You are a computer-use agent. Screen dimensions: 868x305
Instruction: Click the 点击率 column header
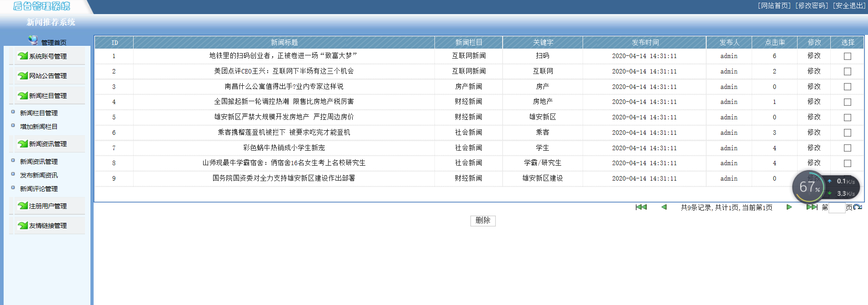pos(775,43)
